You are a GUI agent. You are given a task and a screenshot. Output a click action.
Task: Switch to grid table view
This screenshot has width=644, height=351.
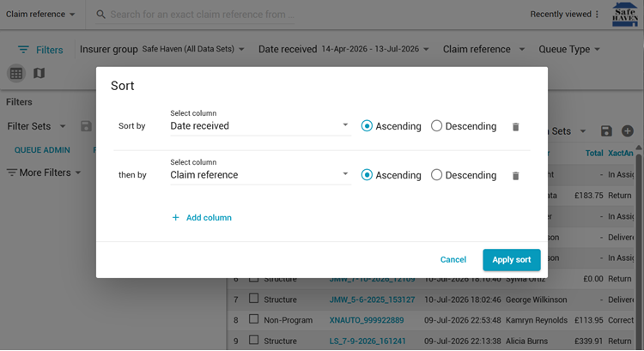click(16, 74)
